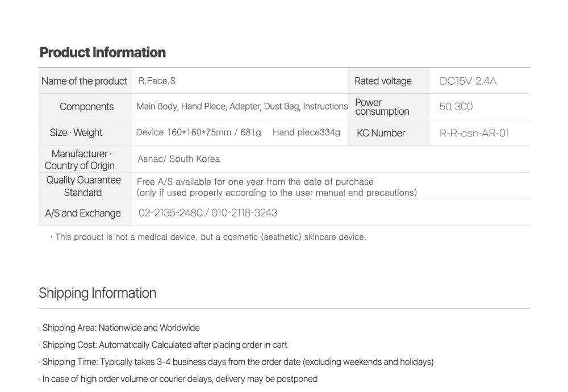This screenshot has width=568, height=392.
Task: Click the 02-2135-2480 phone number
Action: 170,213
